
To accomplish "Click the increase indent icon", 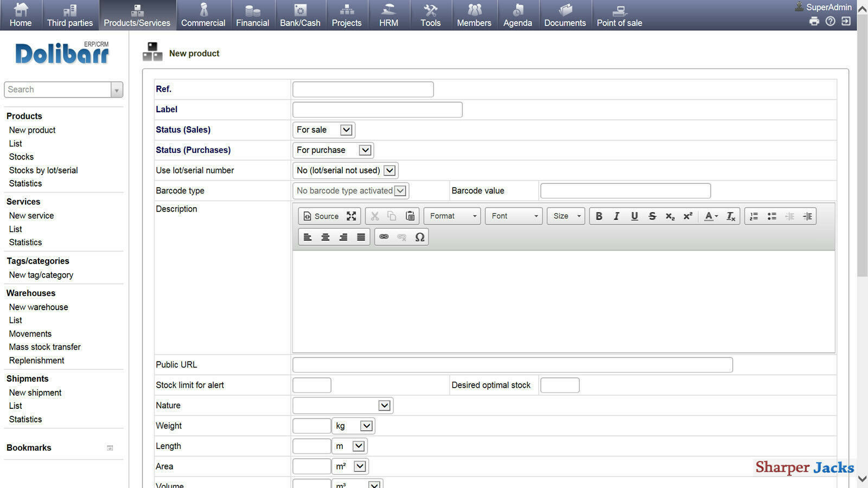I will (x=808, y=216).
